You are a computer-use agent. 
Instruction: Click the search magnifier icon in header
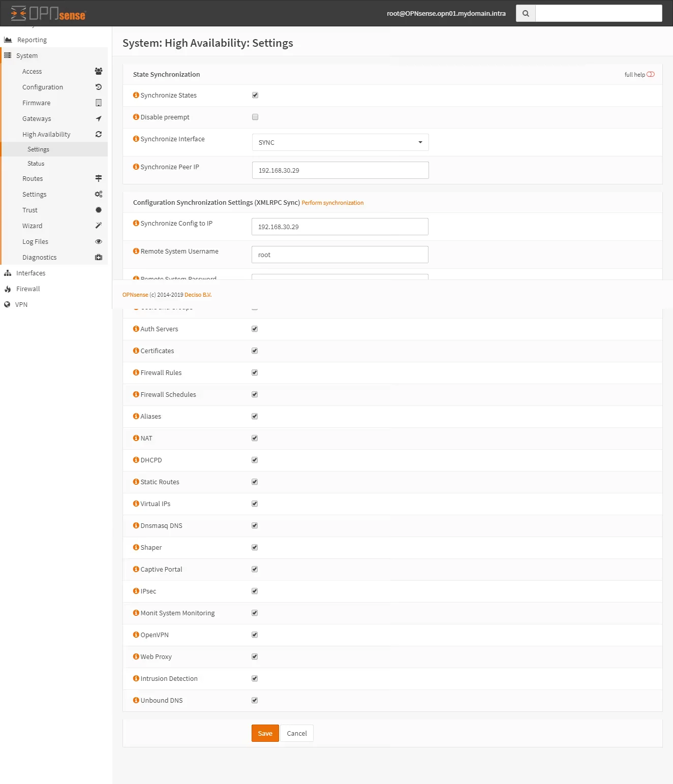[x=525, y=13]
